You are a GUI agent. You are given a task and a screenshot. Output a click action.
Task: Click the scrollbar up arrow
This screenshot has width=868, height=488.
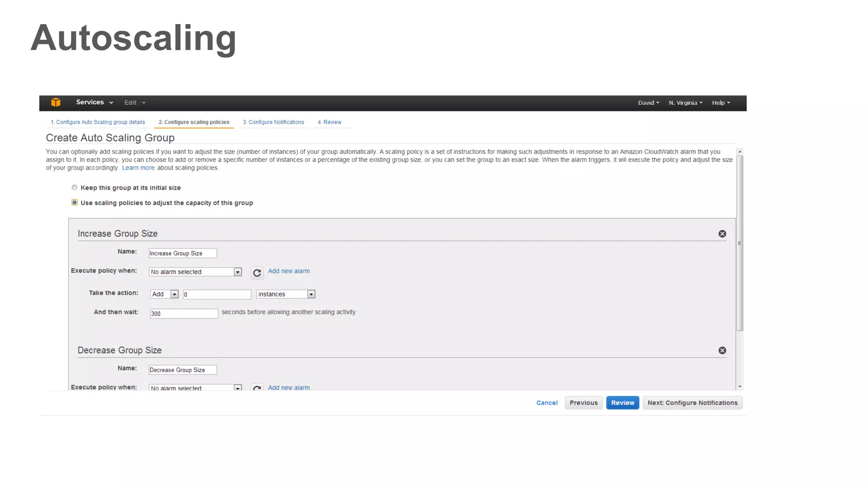[740, 152]
